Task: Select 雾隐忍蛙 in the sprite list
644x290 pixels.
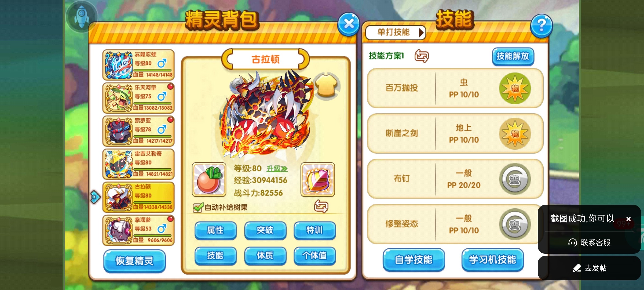Action: (x=138, y=65)
